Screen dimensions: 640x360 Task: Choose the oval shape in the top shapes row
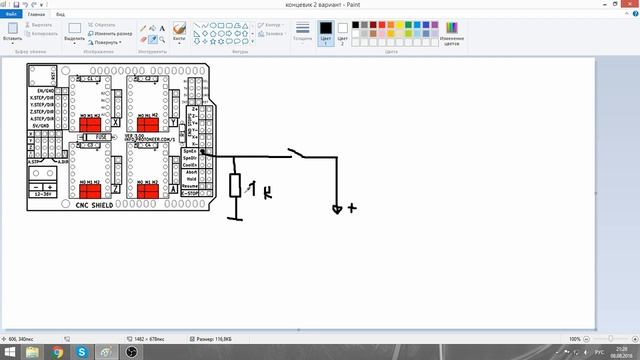(213, 26)
